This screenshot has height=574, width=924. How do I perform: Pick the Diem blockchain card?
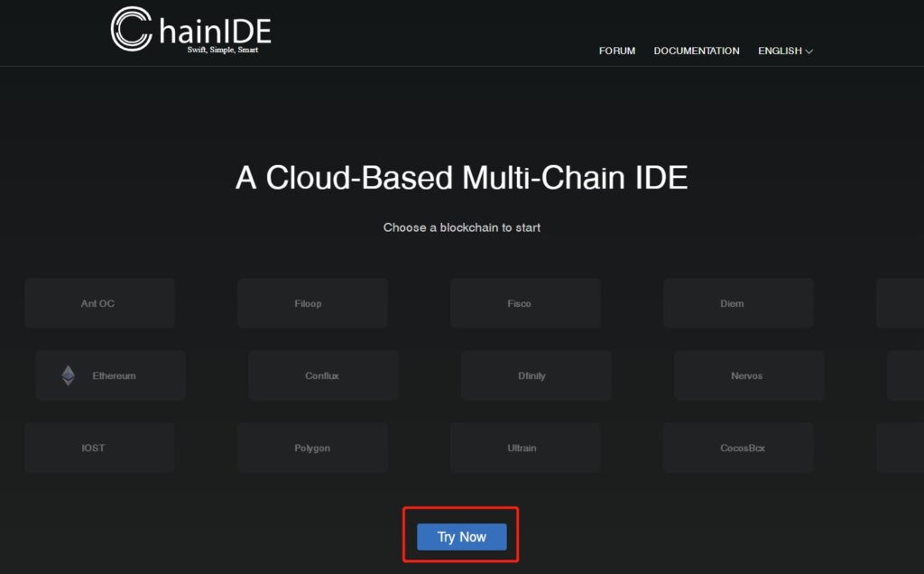(738, 303)
